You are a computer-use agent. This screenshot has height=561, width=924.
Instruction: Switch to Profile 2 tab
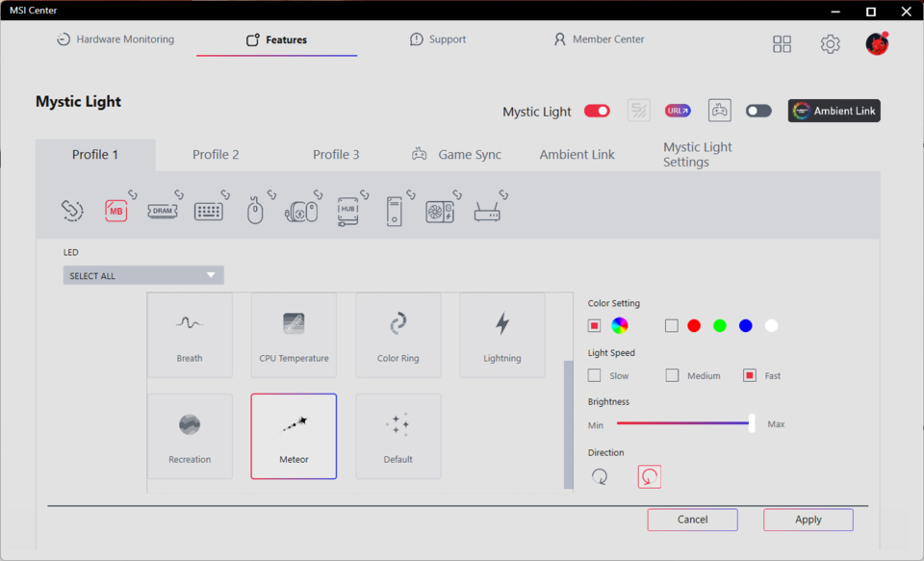216,154
